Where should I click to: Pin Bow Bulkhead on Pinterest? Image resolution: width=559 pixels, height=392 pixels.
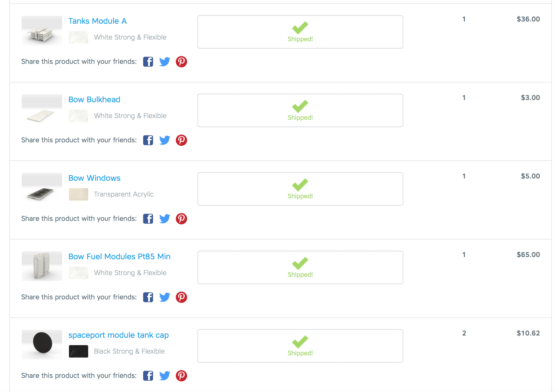181,140
